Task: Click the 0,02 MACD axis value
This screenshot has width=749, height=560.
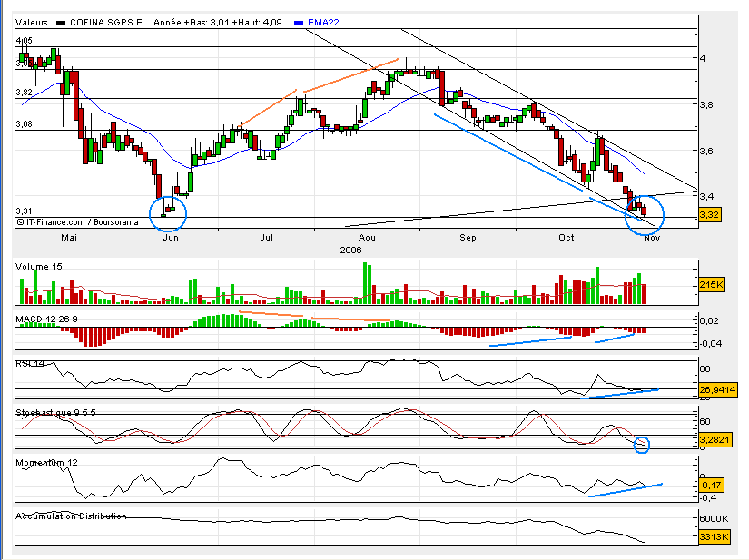Action: [x=709, y=320]
